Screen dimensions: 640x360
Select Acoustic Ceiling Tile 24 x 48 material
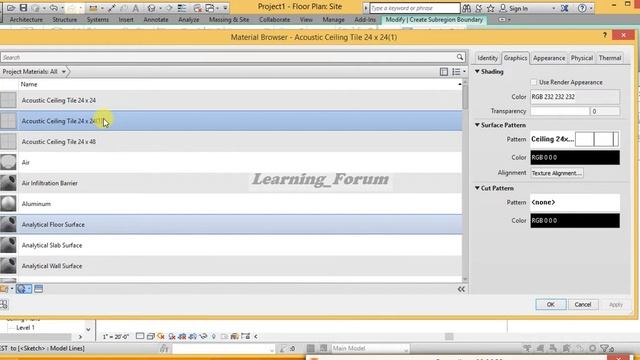tap(231, 142)
